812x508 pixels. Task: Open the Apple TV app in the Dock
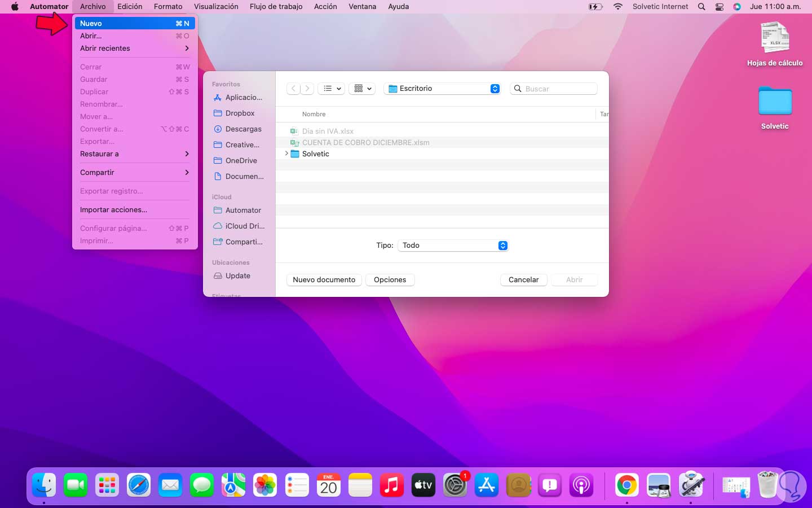click(x=423, y=485)
